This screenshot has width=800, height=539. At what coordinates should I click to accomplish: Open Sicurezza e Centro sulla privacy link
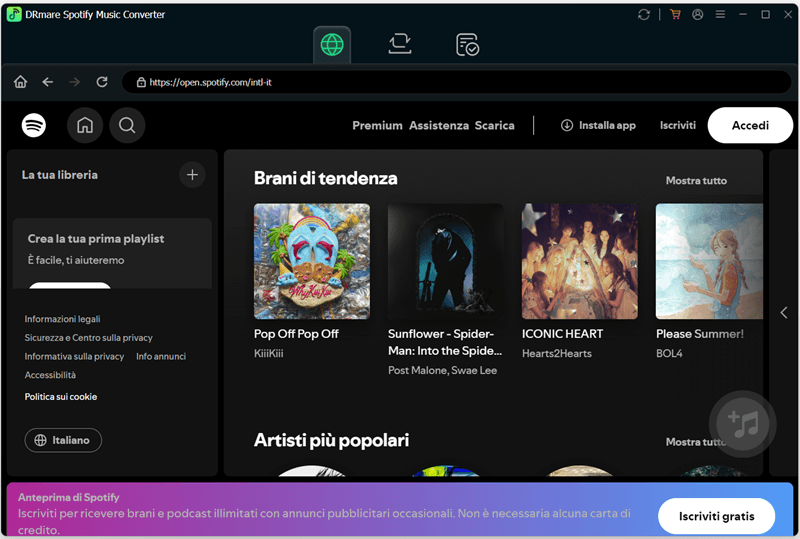(88, 338)
